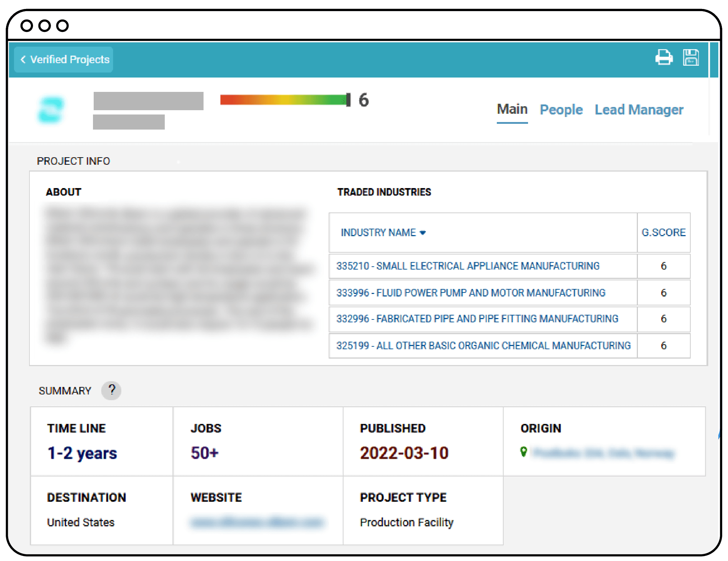Open Small Electrical Appliance Manufacturing industry

pos(468,266)
